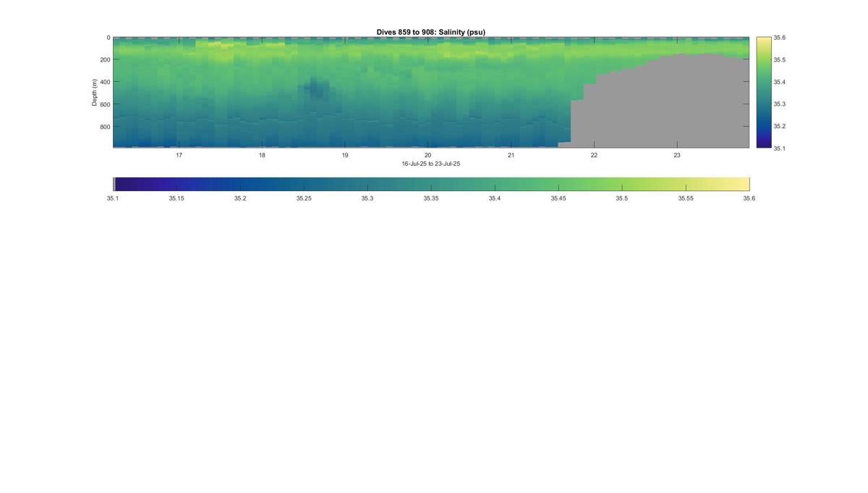Click the dark blue bottom of vertical colorbar
This screenshot has width=868, height=493.
[763, 143]
